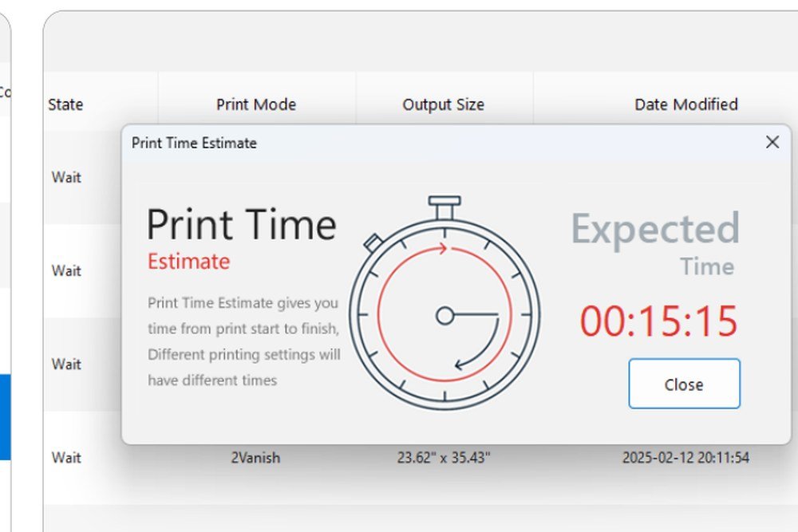The image size is (798, 532).
Task: Click the Print Time Estimate title bar text
Action: (x=194, y=143)
